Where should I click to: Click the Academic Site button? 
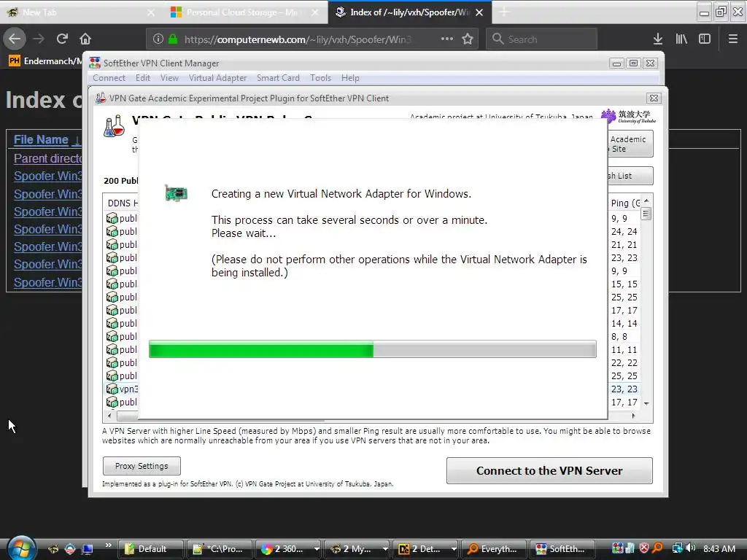pyautogui.click(x=630, y=144)
